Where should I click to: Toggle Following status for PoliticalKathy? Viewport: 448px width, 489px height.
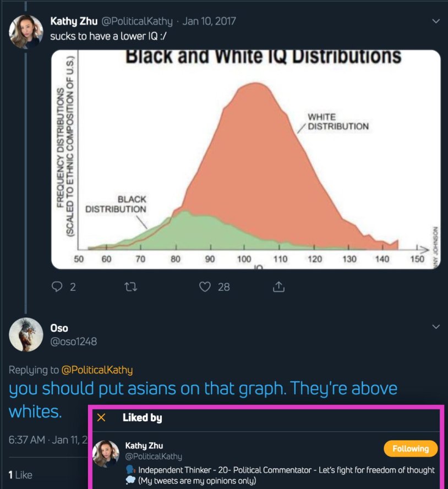(x=411, y=449)
